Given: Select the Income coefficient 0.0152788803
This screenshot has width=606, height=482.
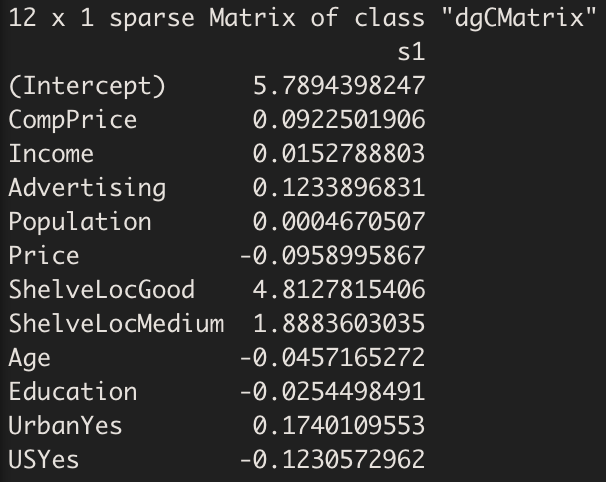Looking at the screenshot, I should pos(339,154).
